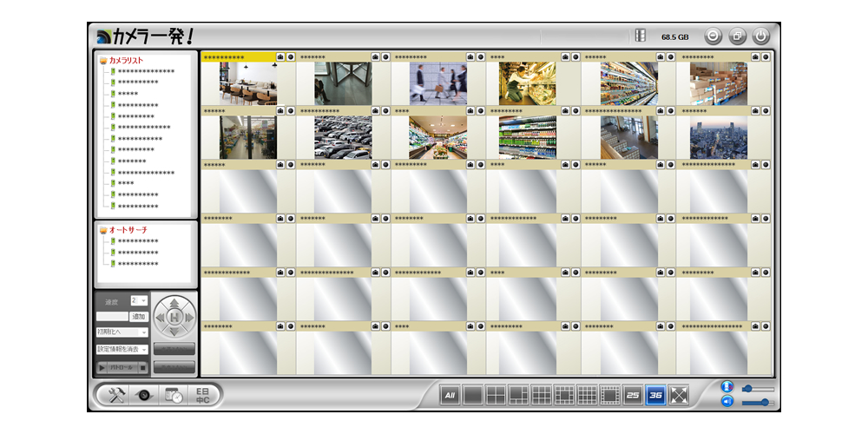Toggle recording on the cafe camera feed
868x434 pixels.
[290, 56]
